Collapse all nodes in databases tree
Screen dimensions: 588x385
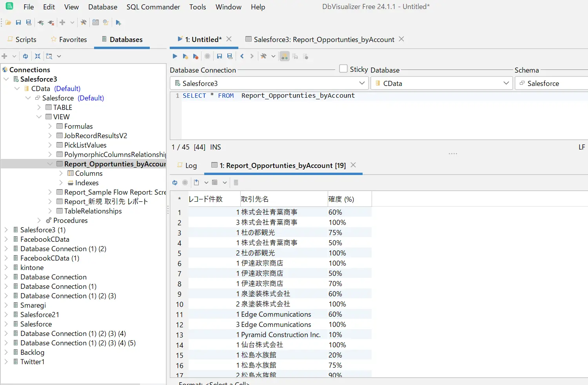(38, 56)
